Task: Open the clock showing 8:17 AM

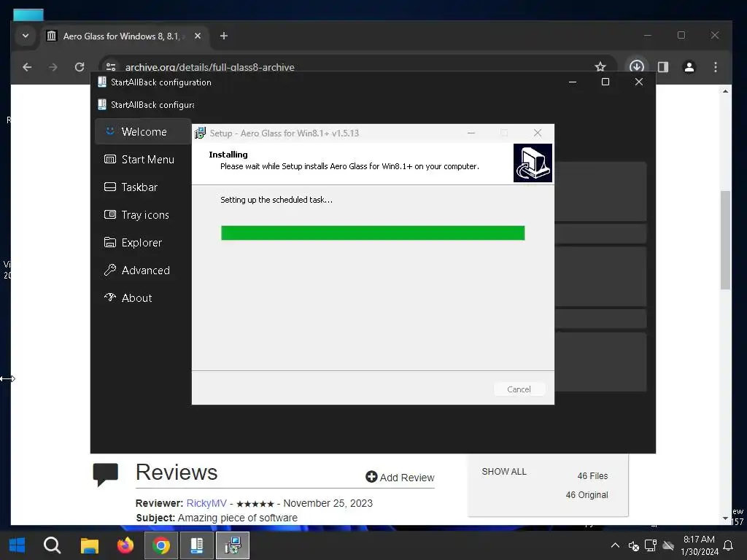Action: click(x=700, y=545)
